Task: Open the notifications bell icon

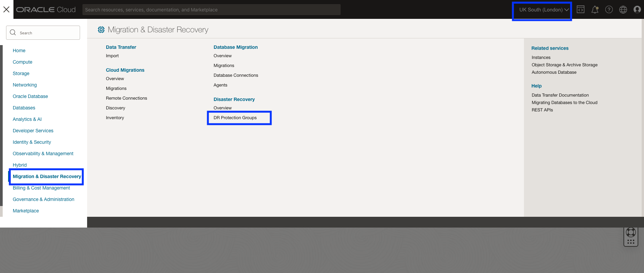Action: pos(595,10)
